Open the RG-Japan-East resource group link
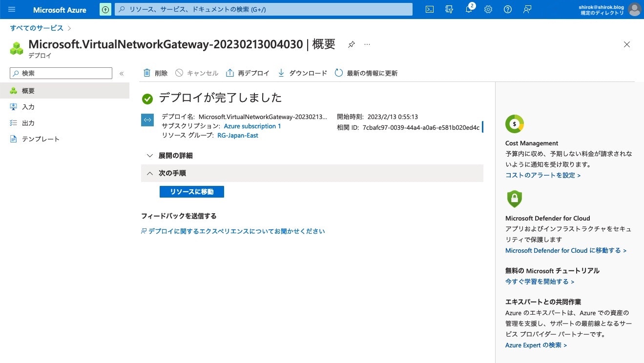This screenshot has height=363, width=644. [238, 135]
